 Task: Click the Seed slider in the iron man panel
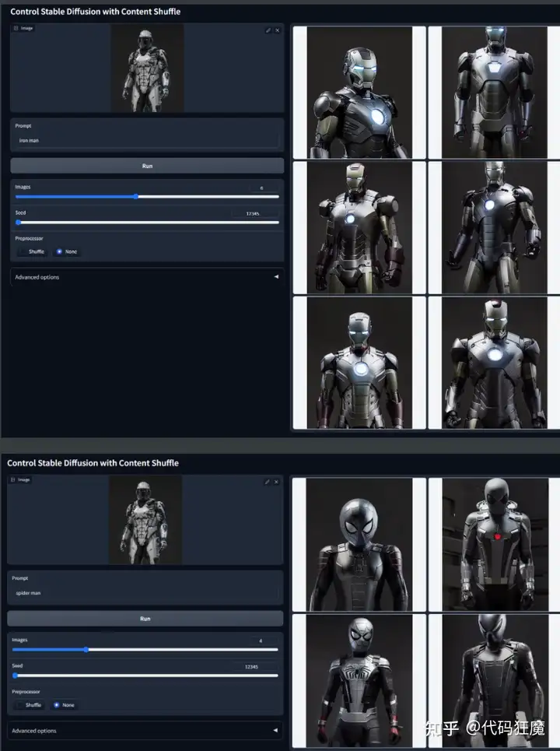[147, 223]
